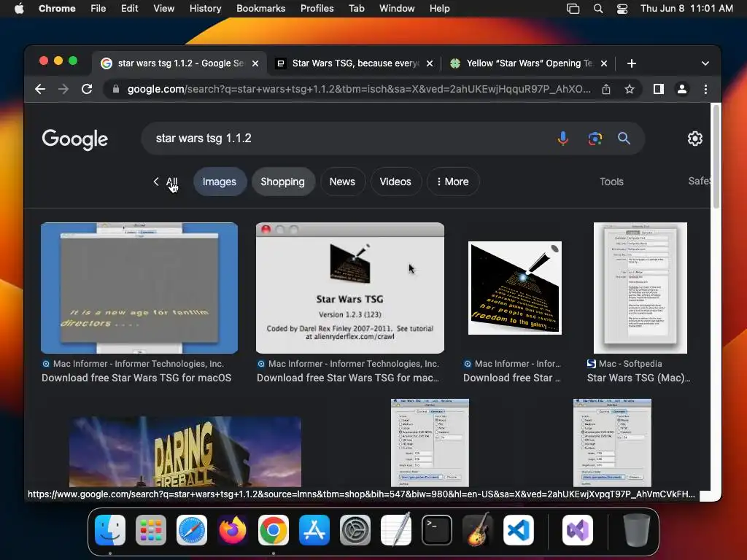This screenshot has width=747, height=560.
Task: Open the 'new age for tantlim directors' thumbnail
Action: point(139,288)
